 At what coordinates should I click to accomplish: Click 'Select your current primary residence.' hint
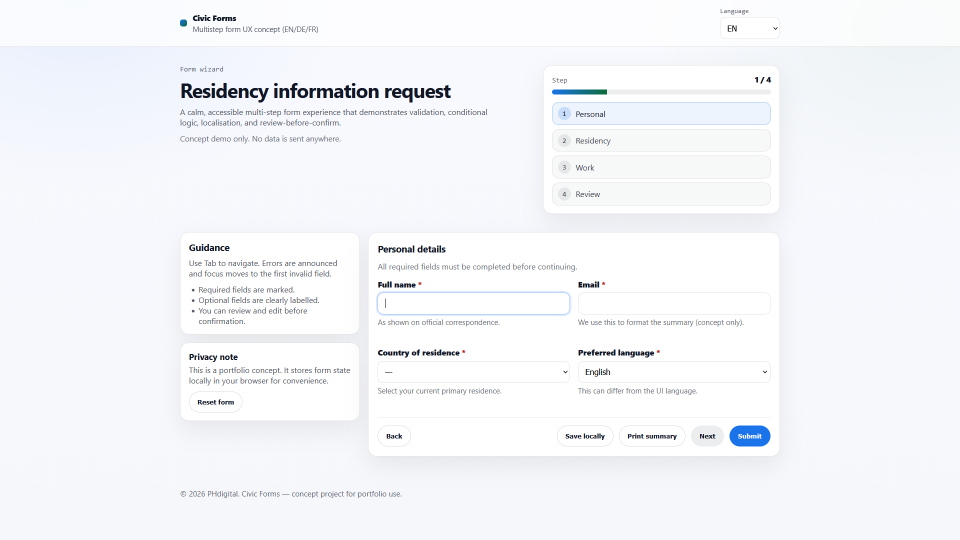[x=440, y=391]
